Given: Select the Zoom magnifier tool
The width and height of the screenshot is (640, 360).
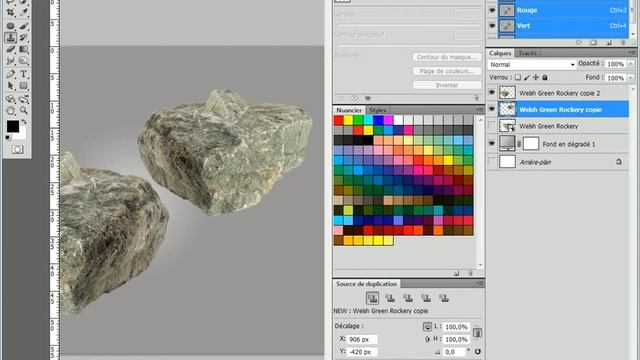Looking at the screenshot, I should click(24, 111).
